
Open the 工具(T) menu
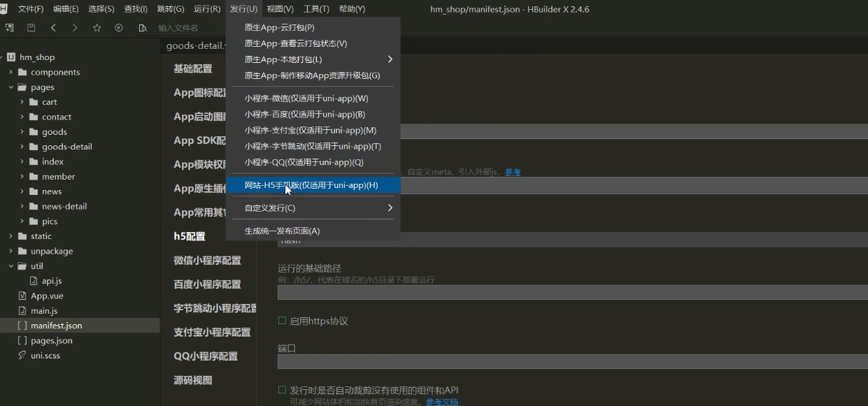316,9
